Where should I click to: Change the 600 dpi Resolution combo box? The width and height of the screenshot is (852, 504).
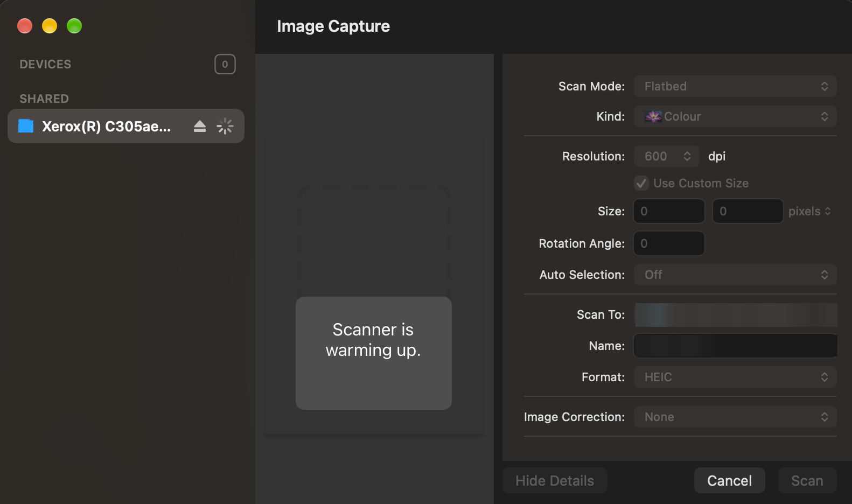667,156
